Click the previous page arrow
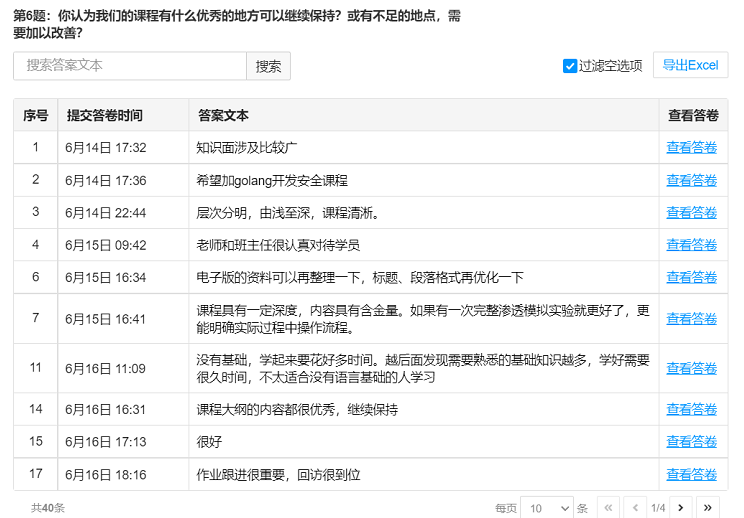Screen dimensions: 744x518 pyautogui.click(x=635, y=508)
